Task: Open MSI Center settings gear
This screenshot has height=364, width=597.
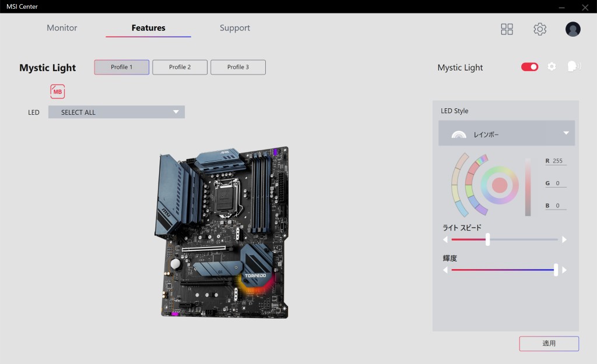Action: 540,29
